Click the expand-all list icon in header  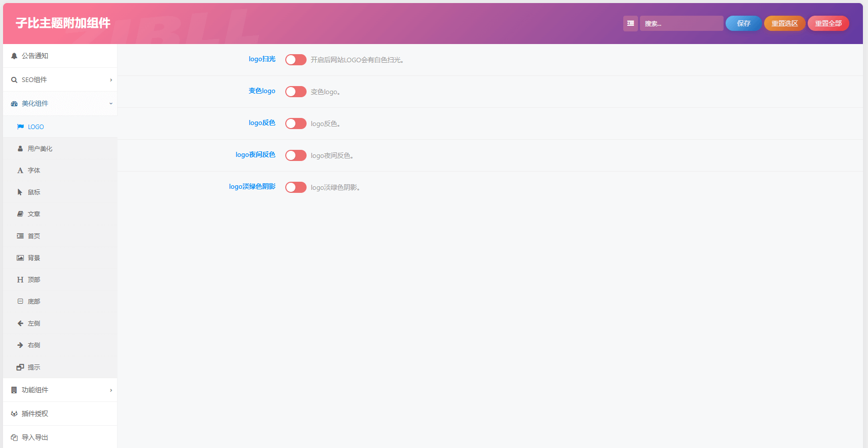click(630, 23)
